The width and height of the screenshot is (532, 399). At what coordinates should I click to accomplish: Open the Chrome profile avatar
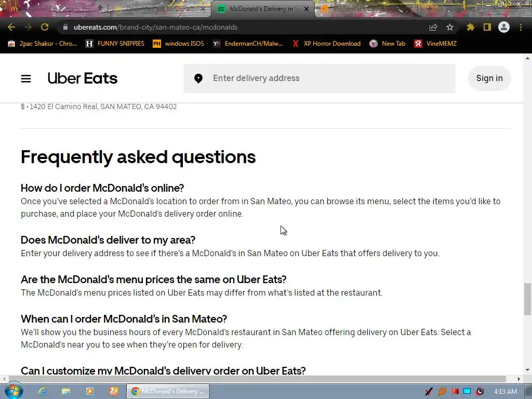point(504,27)
